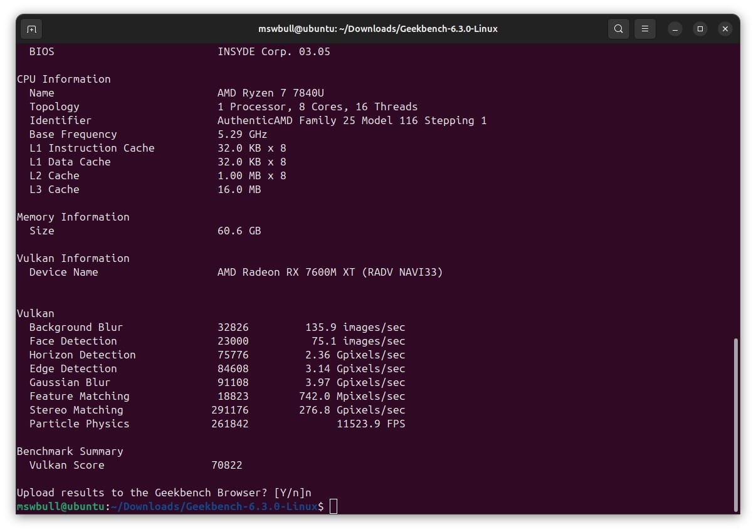The image size is (756, 532).
Task: Click the L3 Cache value '16.0 MB'
Action: 239,189
